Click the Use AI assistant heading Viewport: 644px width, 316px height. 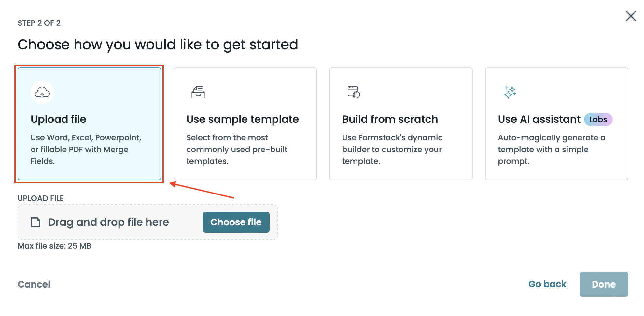(x=539, y=119)
